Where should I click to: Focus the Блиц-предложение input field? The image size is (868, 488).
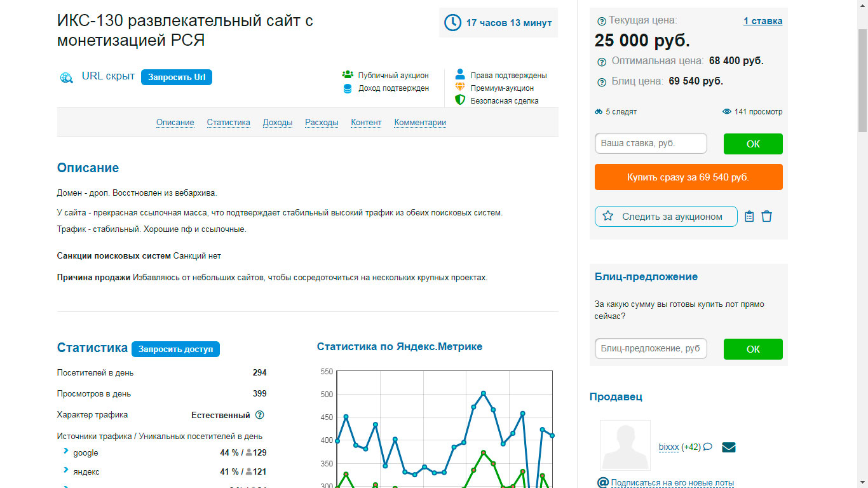651,349
